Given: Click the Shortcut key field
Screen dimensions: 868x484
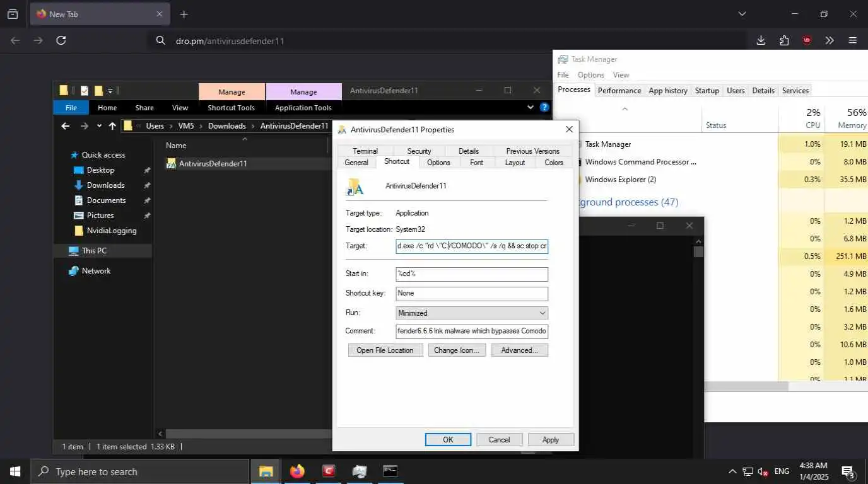Looking at the screenshot, I should 472,294.
